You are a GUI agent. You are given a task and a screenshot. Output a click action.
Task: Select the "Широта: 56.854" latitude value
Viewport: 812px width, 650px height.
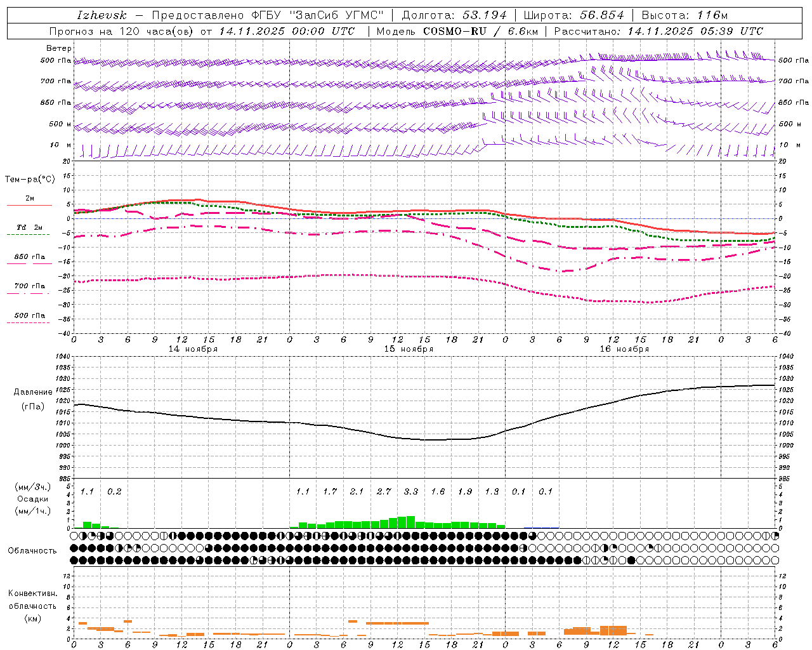point(573,15)
